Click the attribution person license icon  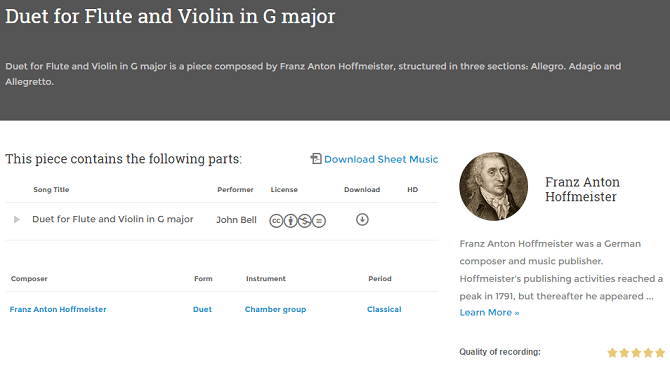pyautogui.click(x=291, y=221)
